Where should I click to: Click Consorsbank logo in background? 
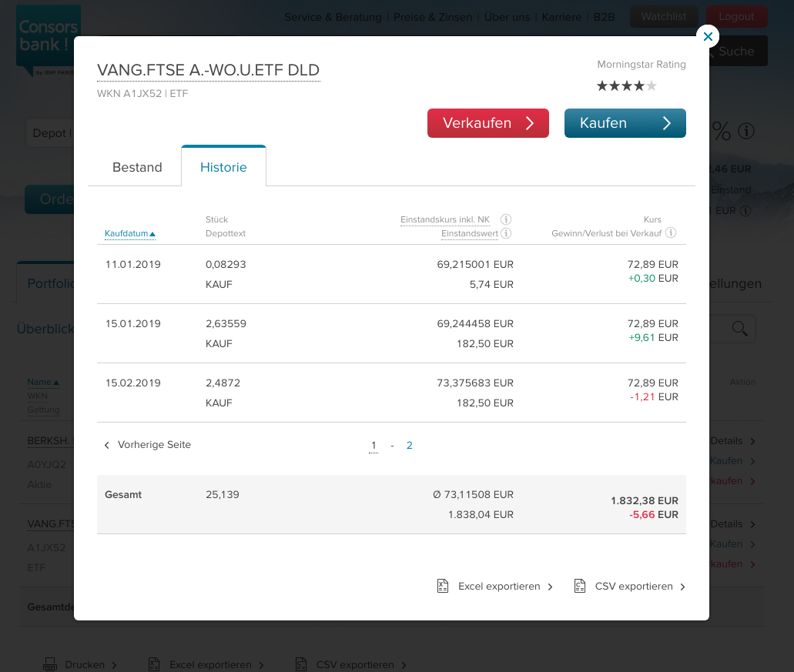coord(48,41)
